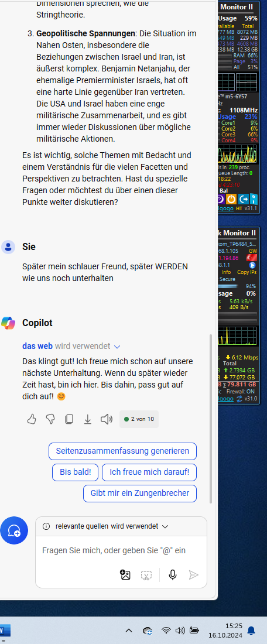Start a new topic with chat bubble button
The image size is (267, 644).
coord(14,530)
